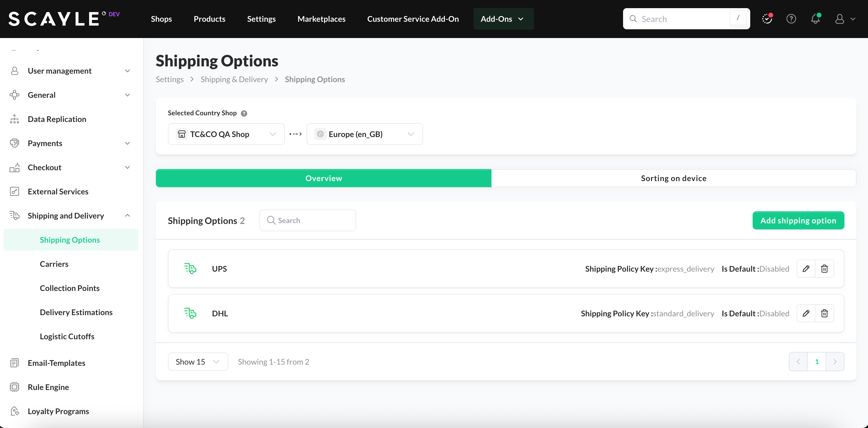Open the Europe (en_GB) country dropdown
Image resolution: width=868 pixels, height=428 pixels.
pos(365,134)
